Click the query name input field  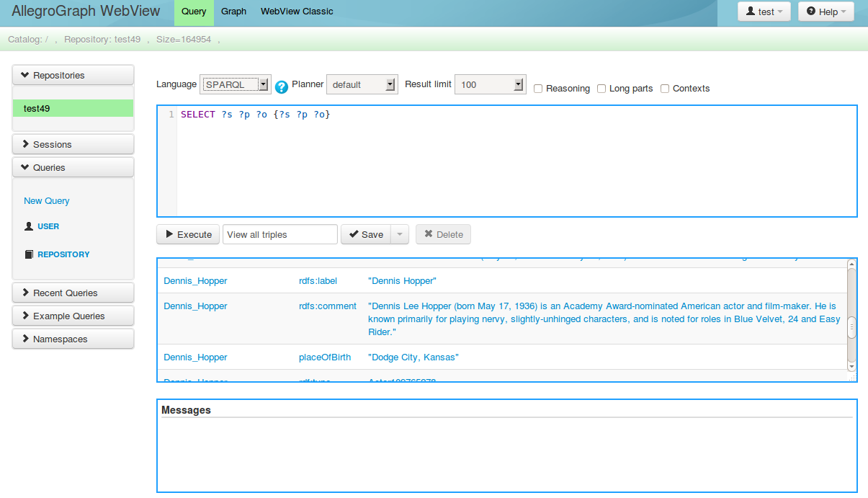pyautogui.click(x=280, y=234)
